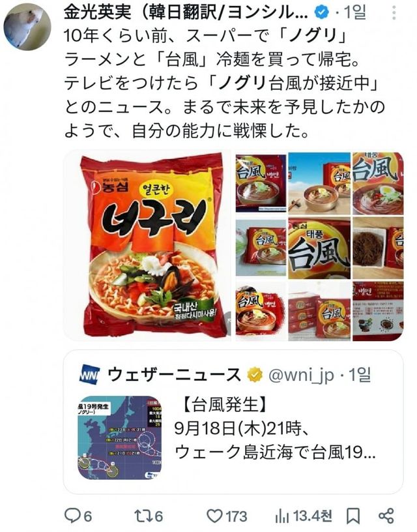
Task: Enlarge the 台風 cold noodle collage image
Action: [x=319, y=246]
